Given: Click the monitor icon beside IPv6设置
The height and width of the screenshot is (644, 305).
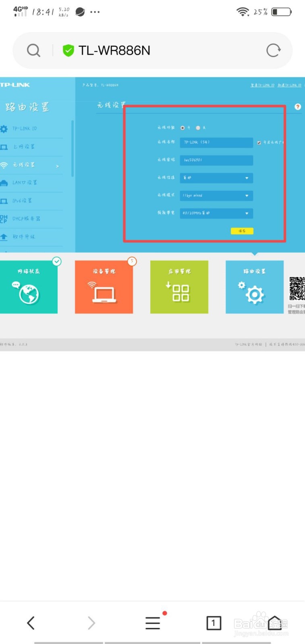Looking at the screenshot, I should coord(4,201).
